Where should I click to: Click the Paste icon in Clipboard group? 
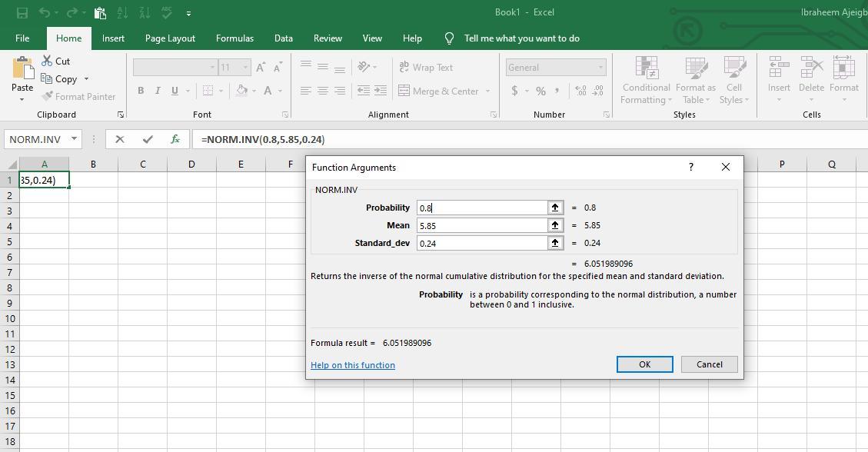tap(22, 70)
